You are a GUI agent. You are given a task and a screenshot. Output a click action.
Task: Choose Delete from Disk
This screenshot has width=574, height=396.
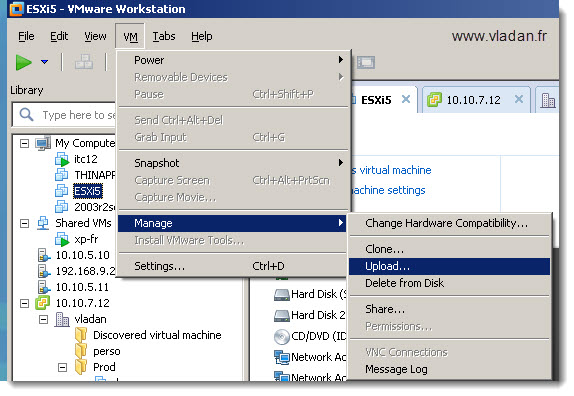(x=450, y=283)
